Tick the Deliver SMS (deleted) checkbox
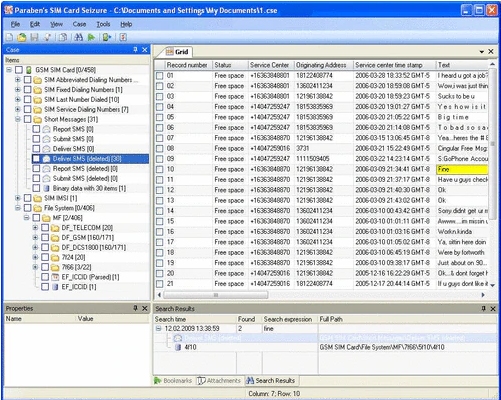 [36, 159]
